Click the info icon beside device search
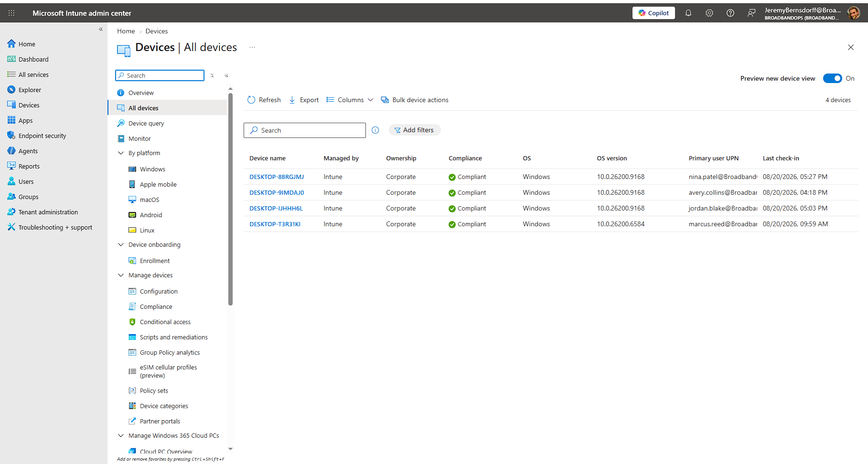Screen dimensions: 868x464 (x=375, y=130)
